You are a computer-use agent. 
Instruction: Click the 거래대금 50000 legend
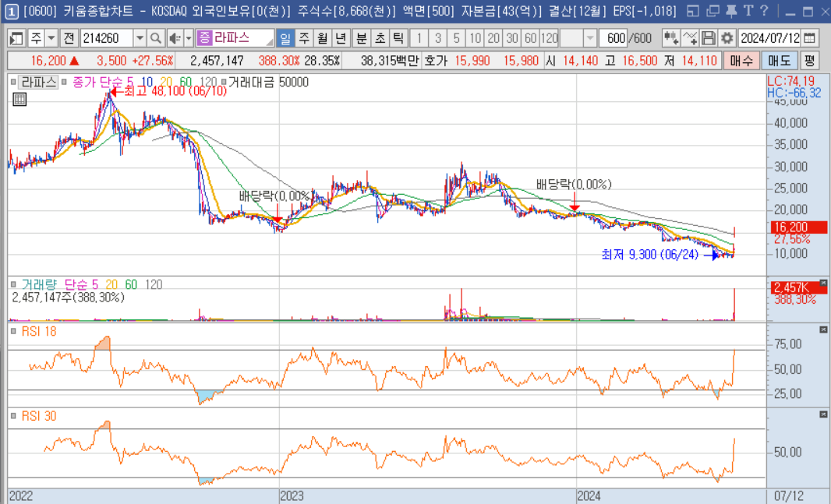(x=268, y=82)
